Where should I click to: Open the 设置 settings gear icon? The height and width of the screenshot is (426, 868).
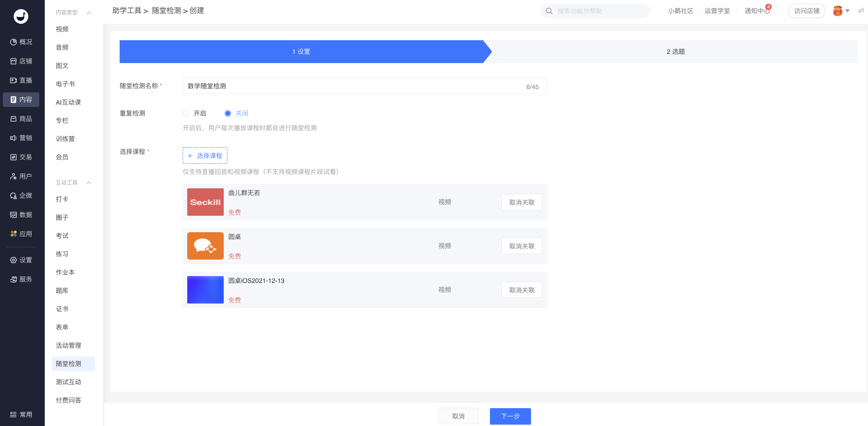pos(14,260)
